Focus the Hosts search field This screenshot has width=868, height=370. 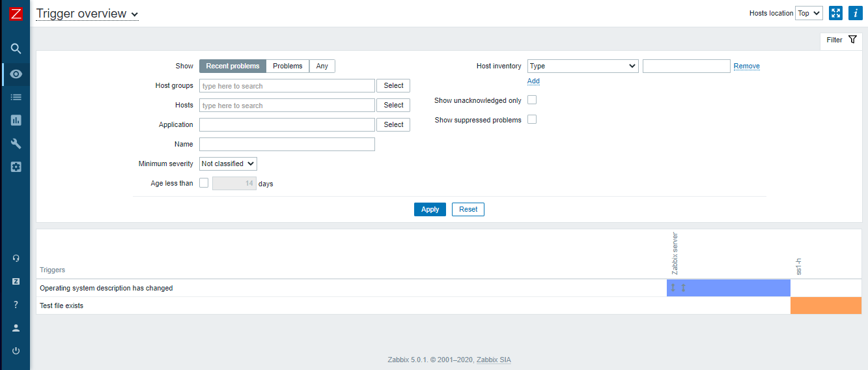pos(287,105)
